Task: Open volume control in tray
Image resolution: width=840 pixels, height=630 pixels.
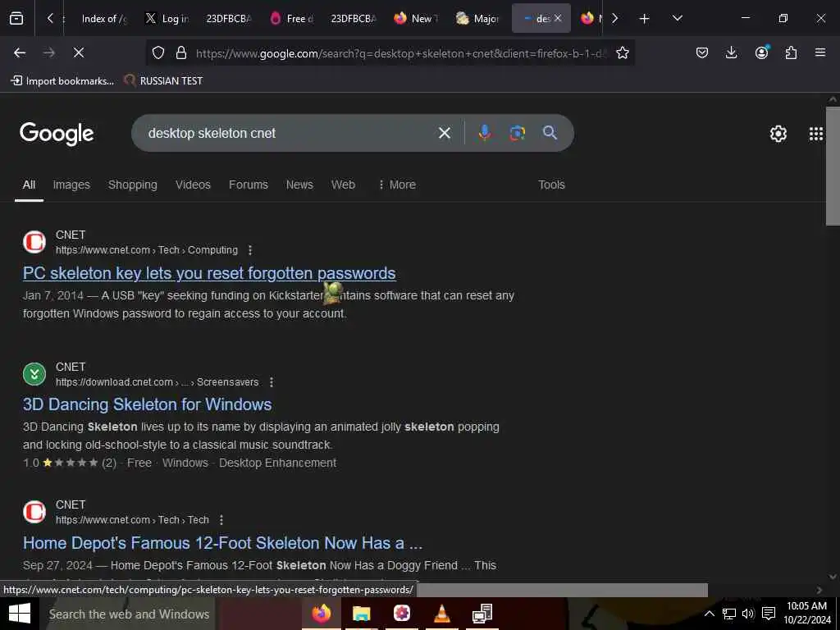Action: 748,614
